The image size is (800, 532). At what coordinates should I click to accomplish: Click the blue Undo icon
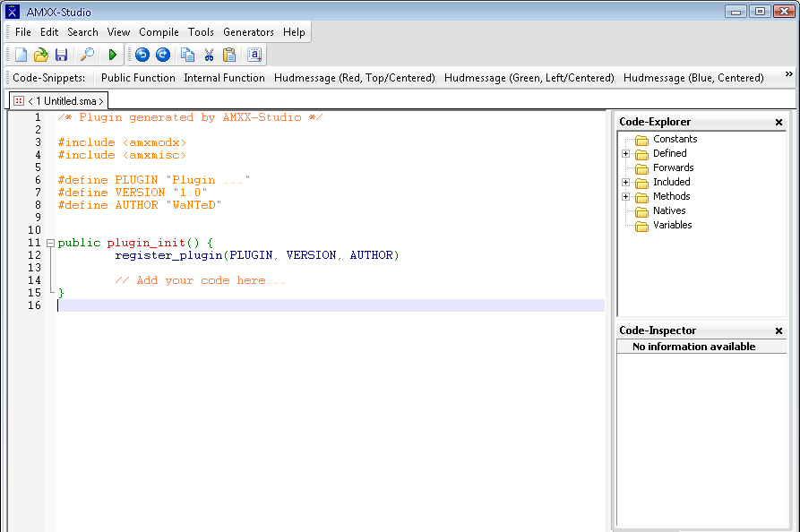click(142, 55)
